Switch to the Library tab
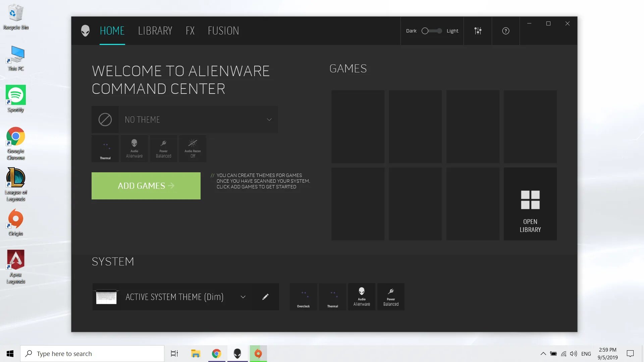Viewport: 644px width, 362px height. click(x=155, y=31)
